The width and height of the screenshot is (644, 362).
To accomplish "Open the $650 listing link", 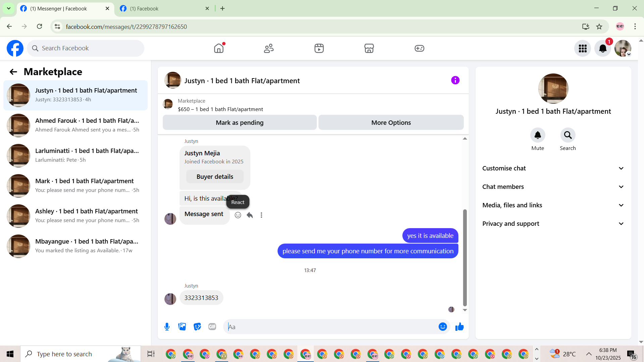I will pyautogui.click(x=220, y=109).
